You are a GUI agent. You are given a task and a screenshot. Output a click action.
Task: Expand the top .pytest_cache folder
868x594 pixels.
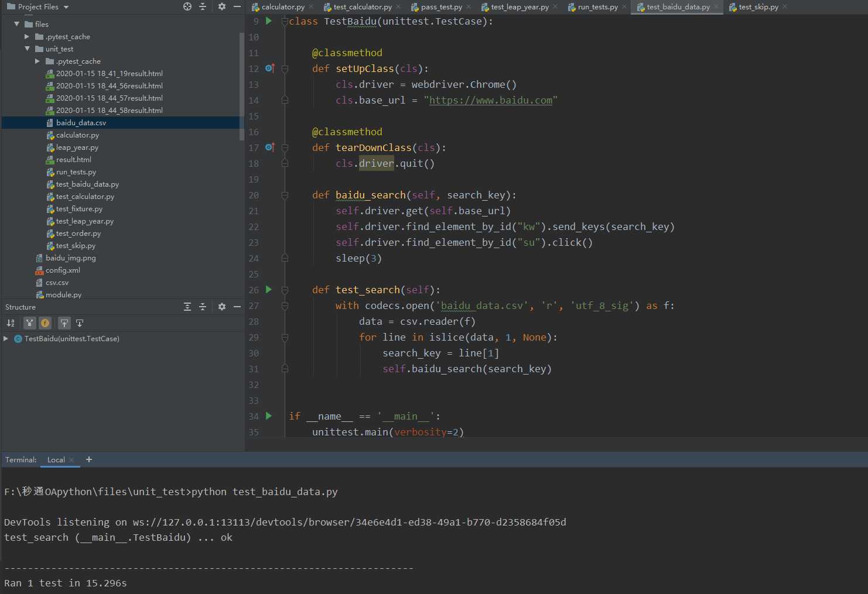[27, 36]
